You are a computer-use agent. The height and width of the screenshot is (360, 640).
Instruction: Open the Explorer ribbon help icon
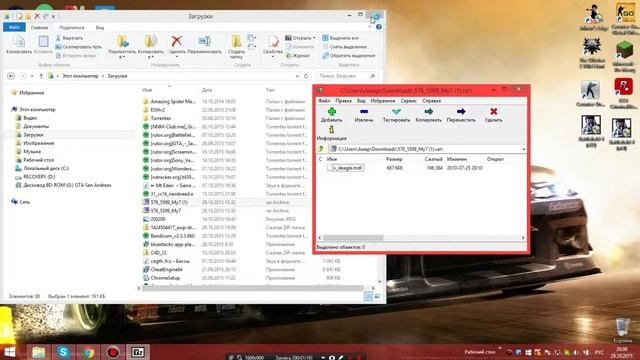[379, 27]
